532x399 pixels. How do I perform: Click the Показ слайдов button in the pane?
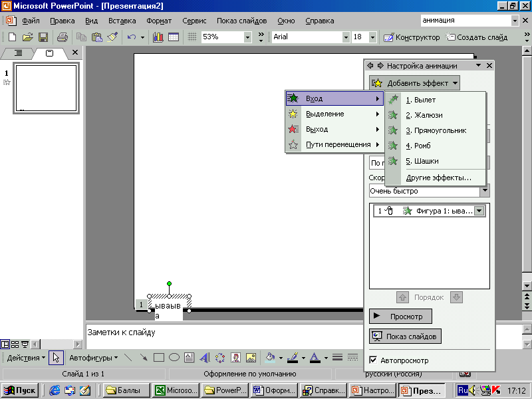click(x=405, y=336)
